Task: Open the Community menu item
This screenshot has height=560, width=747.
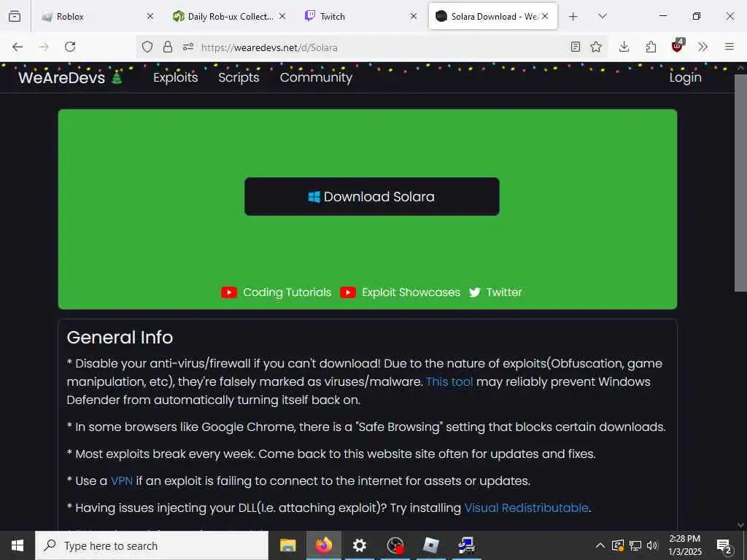Action: [316, 77]
